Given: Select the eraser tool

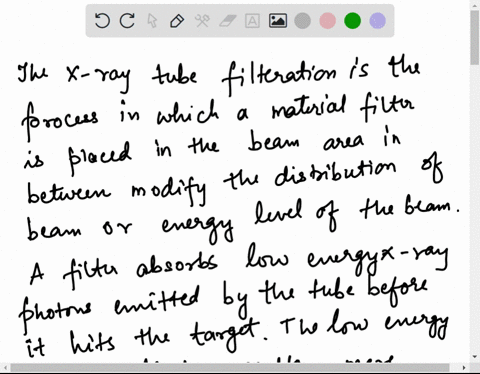Looking at the screenshot, I should pyautogui.click(x=228, y=21).
